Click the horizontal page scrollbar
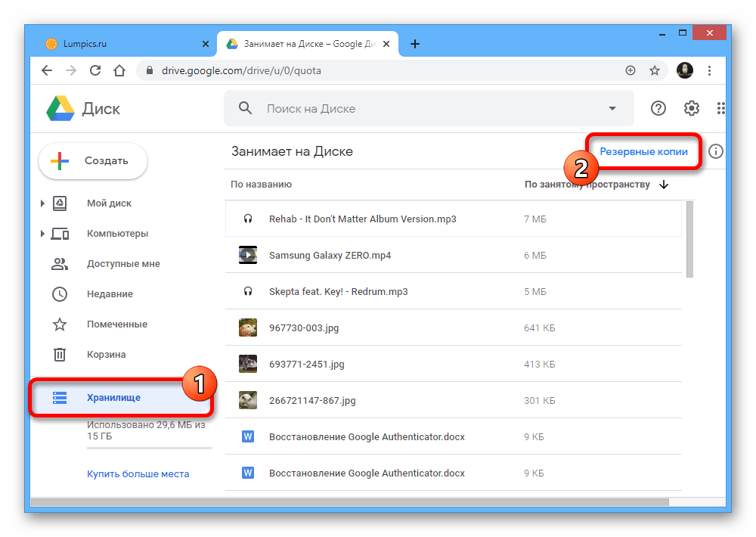Viewport: 756px width, 537px height. [350, 502]
